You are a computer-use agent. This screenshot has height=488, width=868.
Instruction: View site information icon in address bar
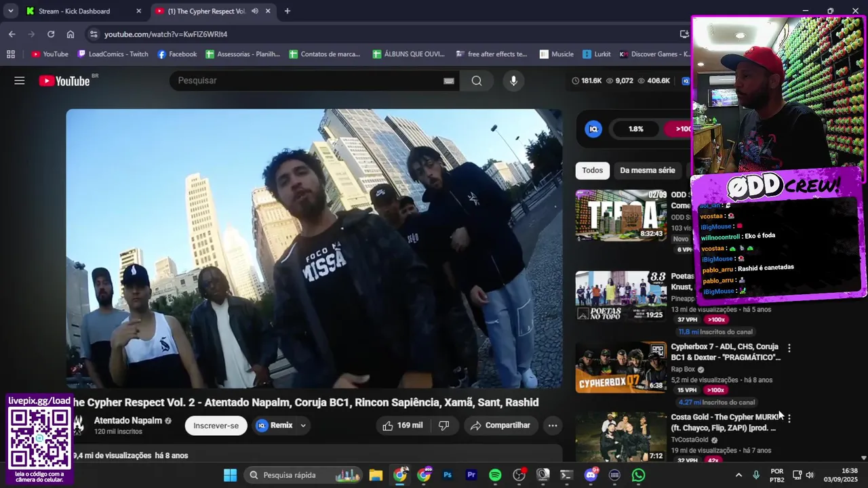[94, 34]
